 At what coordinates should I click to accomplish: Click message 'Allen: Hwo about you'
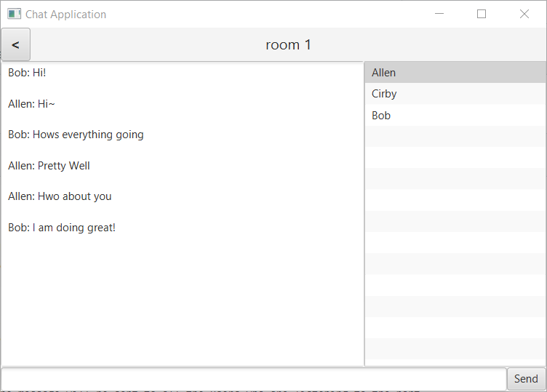60,196
